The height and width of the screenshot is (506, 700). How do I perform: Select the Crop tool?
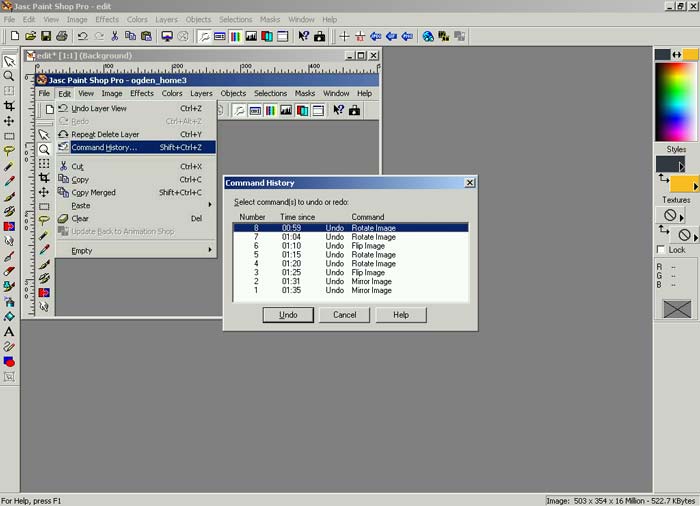tap(9, 106)
